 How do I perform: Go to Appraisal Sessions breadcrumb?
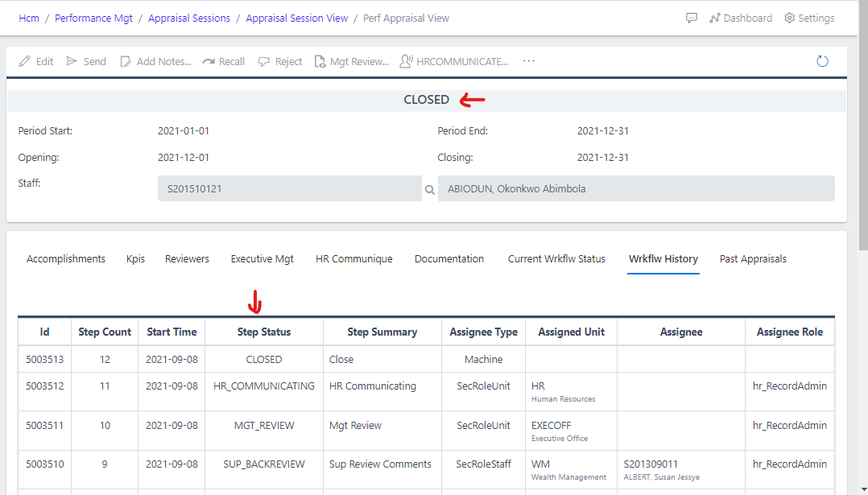point(189,19)
